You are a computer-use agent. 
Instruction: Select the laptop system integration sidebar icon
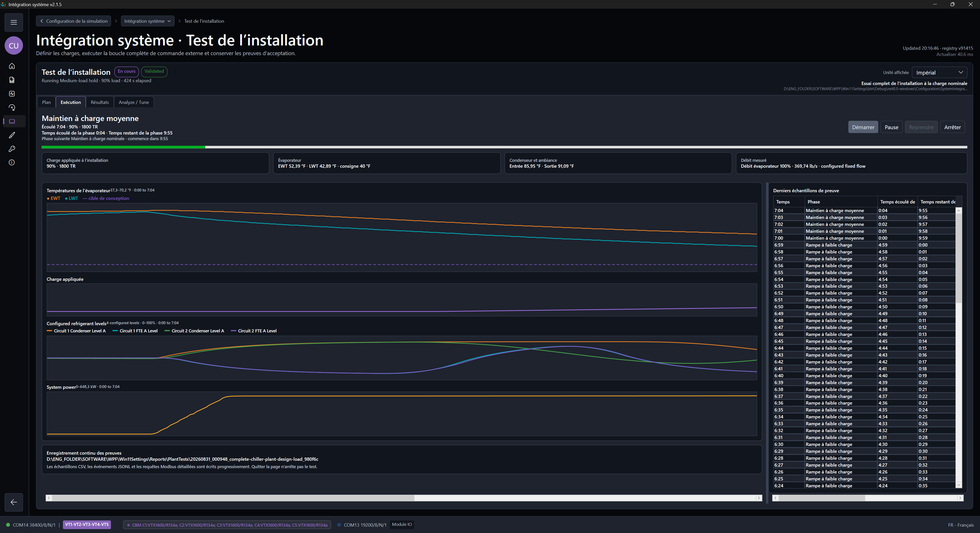click(x=12, y=121)
